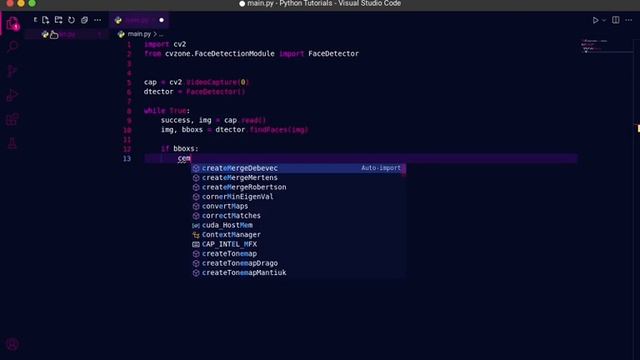Click main.py in the breadcrumb bar
Viewport: 640px width, 360px height.
point(139,34)
